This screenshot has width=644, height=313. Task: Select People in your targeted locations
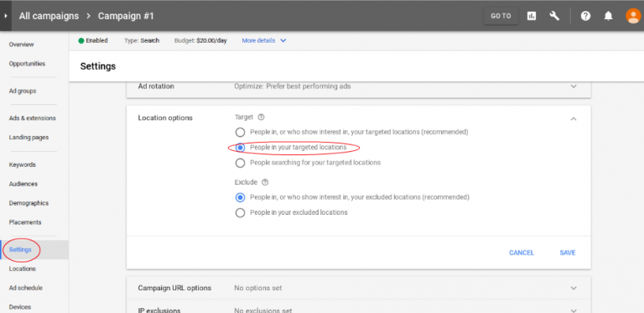pyautogui.click(x=241, y=148)
